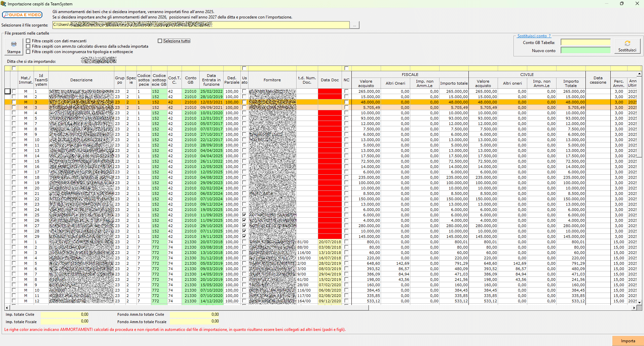Image resolution: width=644 pixels, height=346 pixels.
Task: Click the FISCALE group header
Action: [410, 75]
